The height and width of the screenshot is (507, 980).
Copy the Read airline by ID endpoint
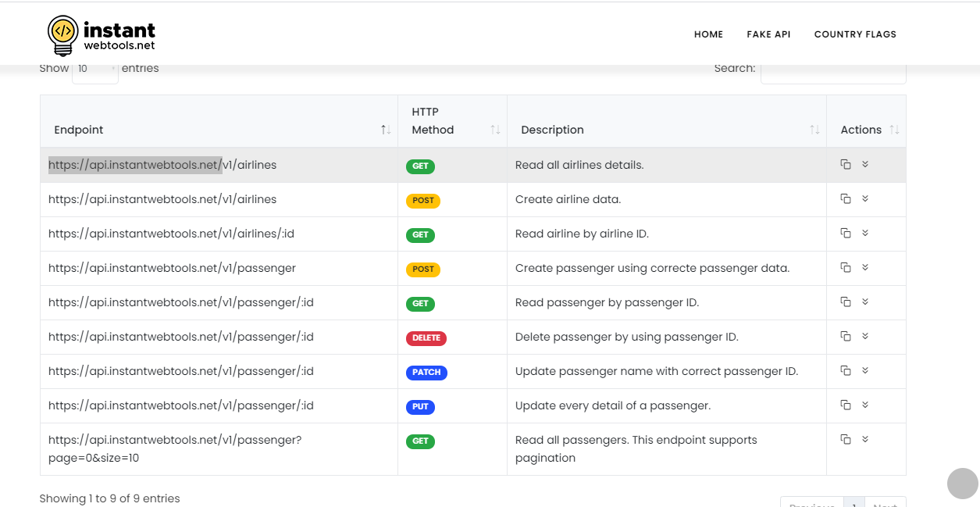click(x=845, y=234)
